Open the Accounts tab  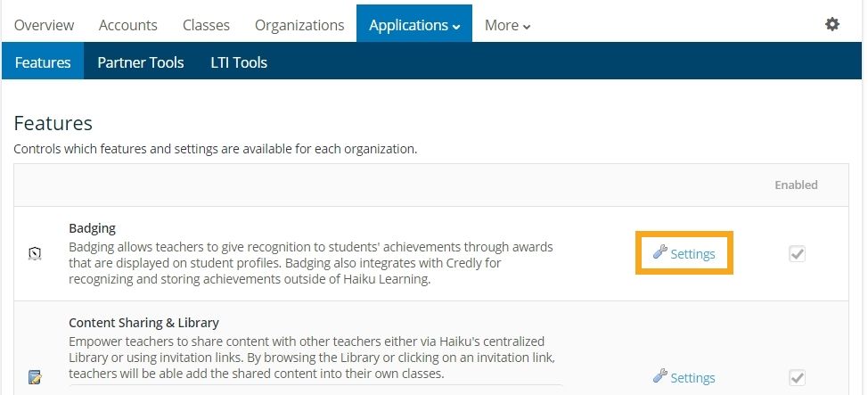[x=128, y=25]
